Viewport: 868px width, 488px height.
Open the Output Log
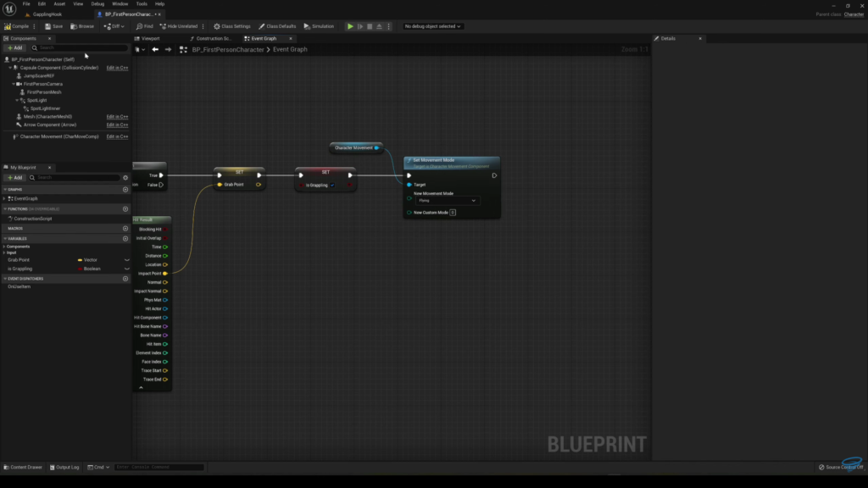[x=64, y=468]
